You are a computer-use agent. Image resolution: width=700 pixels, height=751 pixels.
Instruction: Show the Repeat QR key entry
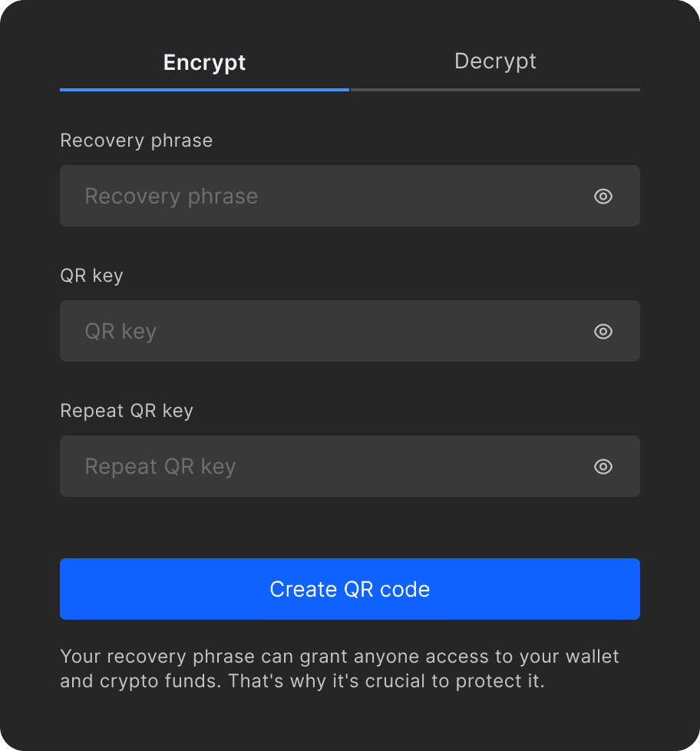603,467
